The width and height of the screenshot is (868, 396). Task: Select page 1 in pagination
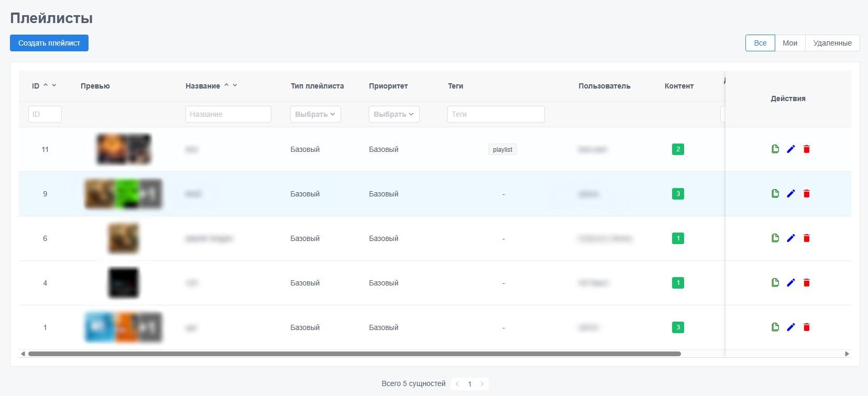(470, 384)
